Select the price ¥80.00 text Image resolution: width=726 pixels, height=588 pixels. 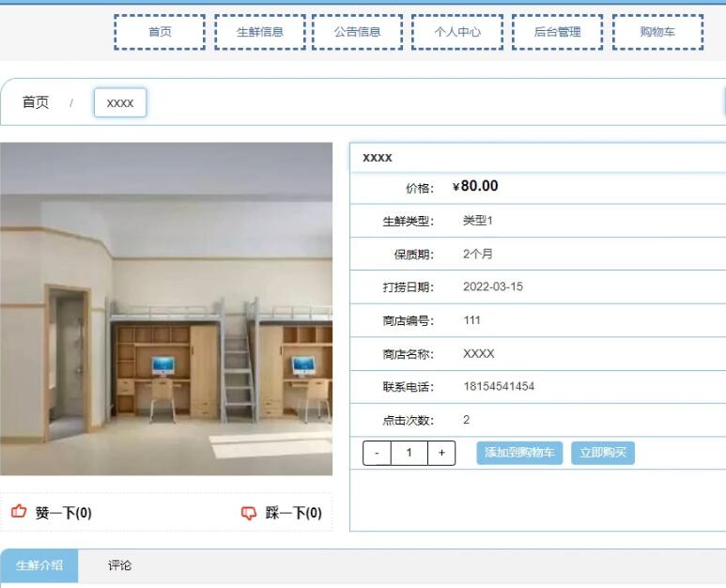coord(475,186)
